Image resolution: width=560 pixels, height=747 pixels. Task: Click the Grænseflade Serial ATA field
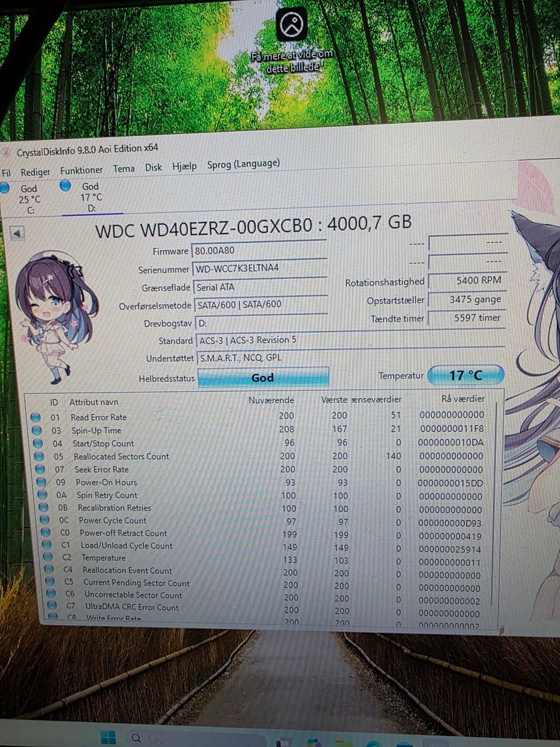click(x=260, y=287)
